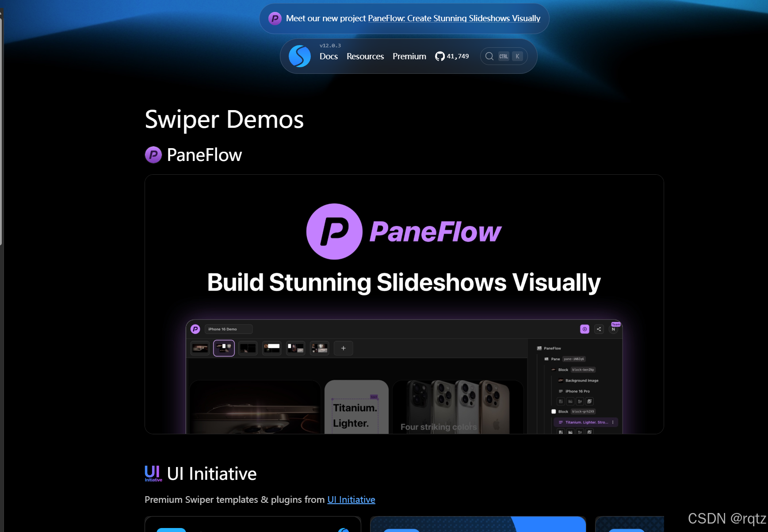
Task: Select the PaneFlow root tree item
Action: point(549,348)
